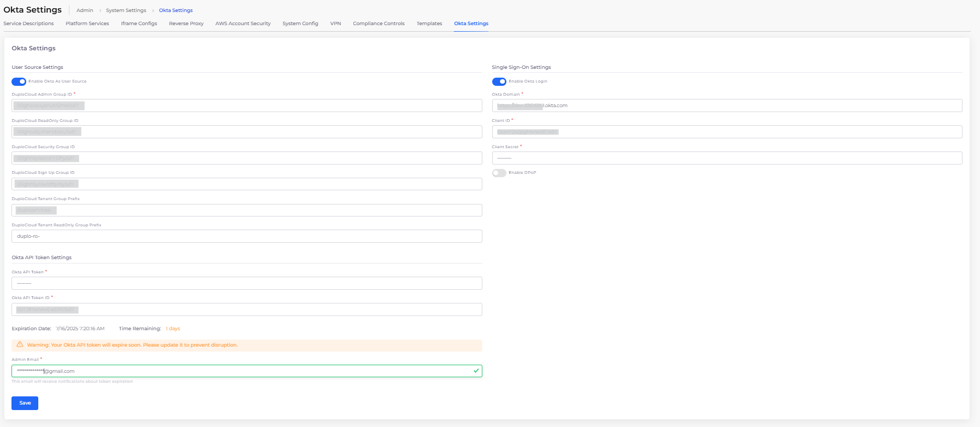This screenshot has width=980, height=427.
Task: Select the Tenant ReadOnly Group Prefix field
Action: point(246,236)
